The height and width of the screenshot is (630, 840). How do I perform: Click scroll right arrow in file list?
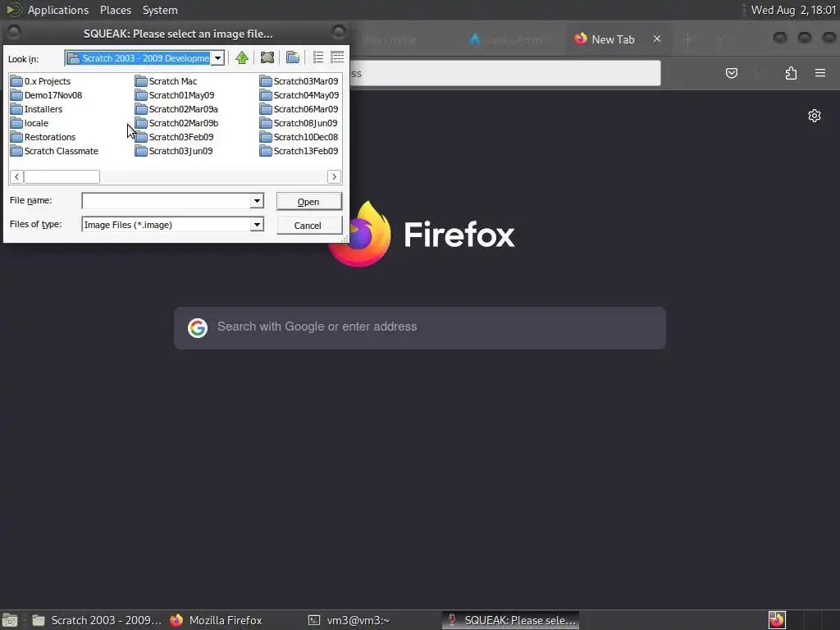pyautogui.click(x=335, y=176)
